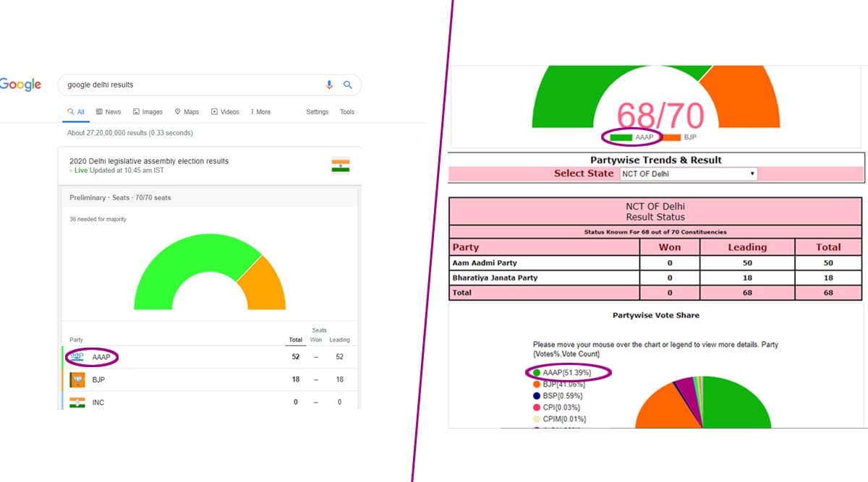
Task: Click the CPI{0.03%} legend entry
Action: 556,408
